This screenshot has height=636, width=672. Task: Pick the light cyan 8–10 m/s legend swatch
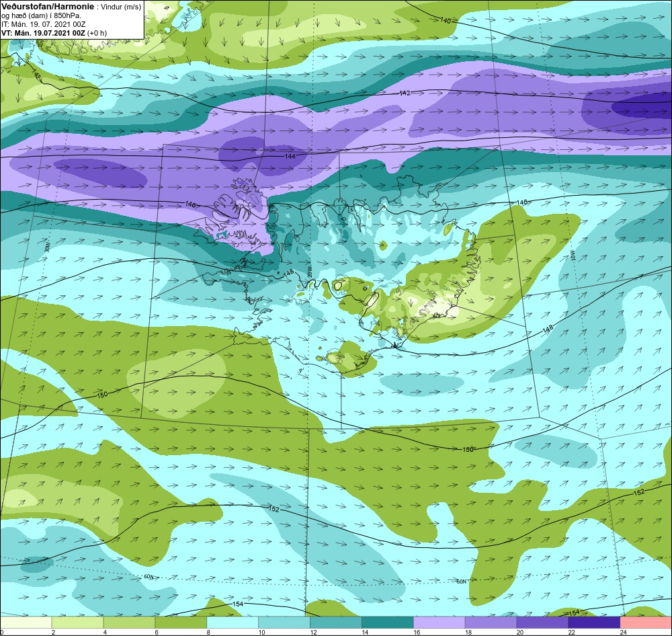tap(233, 623)
